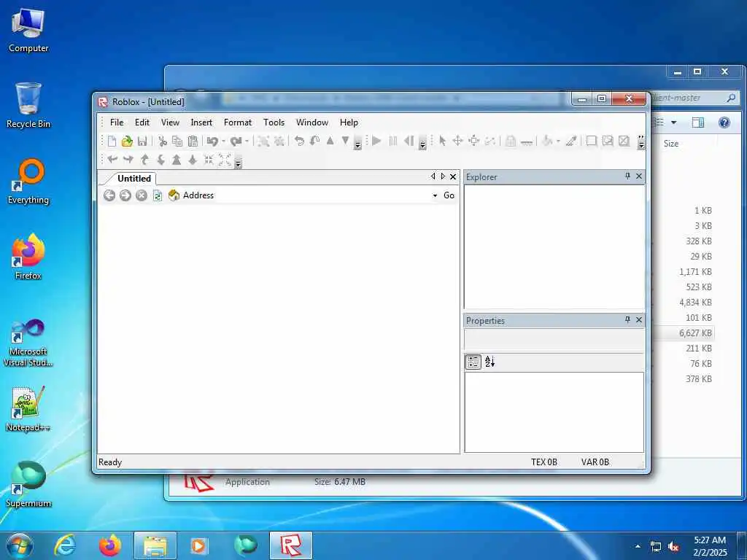Click the New document icon in toolbar
The width and height of the screenshot is (747, 560).
[112, 141]
